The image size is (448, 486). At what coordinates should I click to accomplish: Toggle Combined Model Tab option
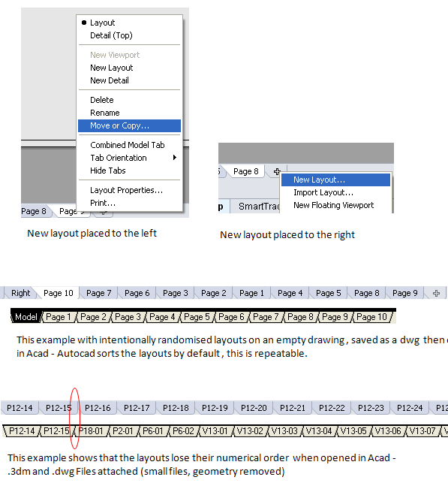(129, 145)
